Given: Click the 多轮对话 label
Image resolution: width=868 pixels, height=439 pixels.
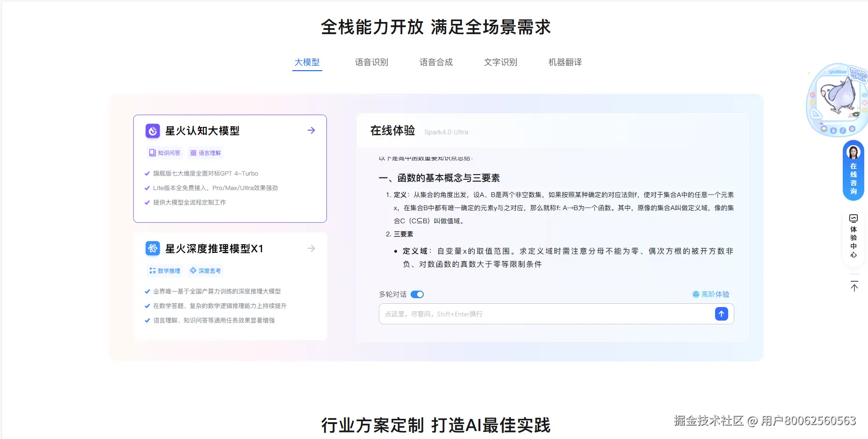Looking at the screenshot, I should tap(393, 294).
